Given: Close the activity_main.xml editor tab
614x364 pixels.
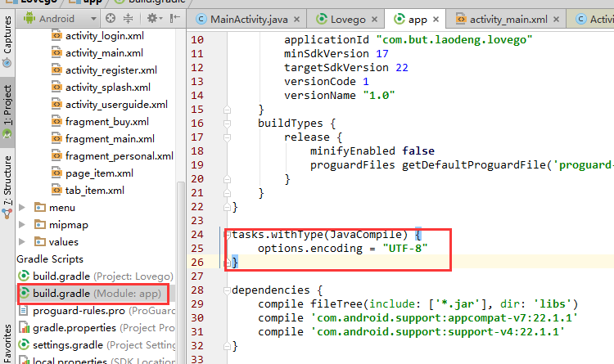Looking at the screenshot, I should (x=556, y=19).
